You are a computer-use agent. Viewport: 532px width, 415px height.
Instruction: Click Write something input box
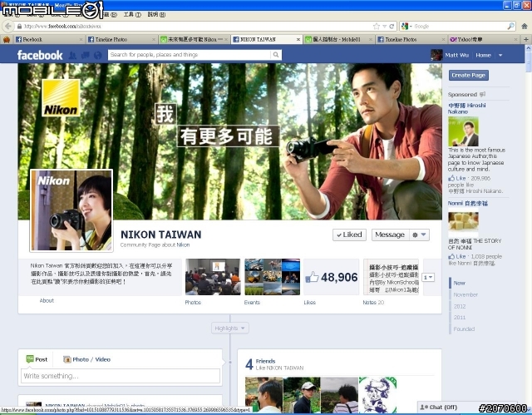point(121,376)
